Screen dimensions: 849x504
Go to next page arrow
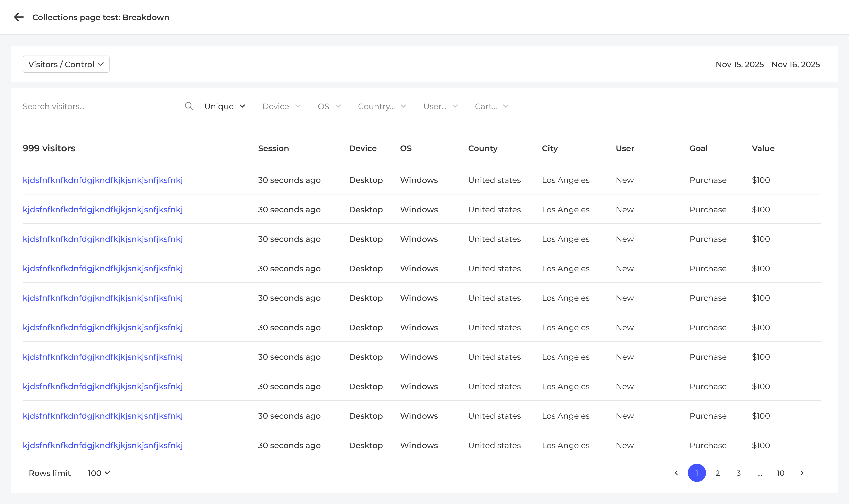802,473
